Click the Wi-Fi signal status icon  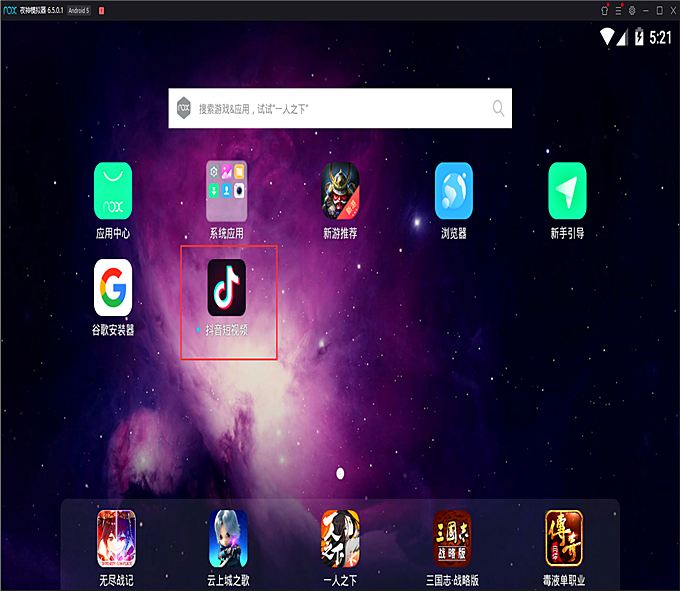607,37
